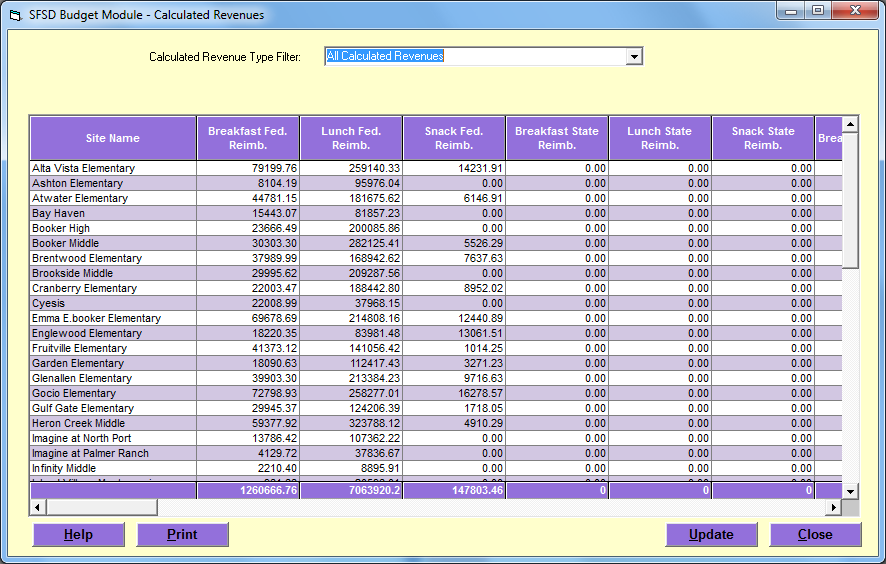Screen dimensions: 886x564
Task: Close the dialog using the Close button
Action: 815,535
